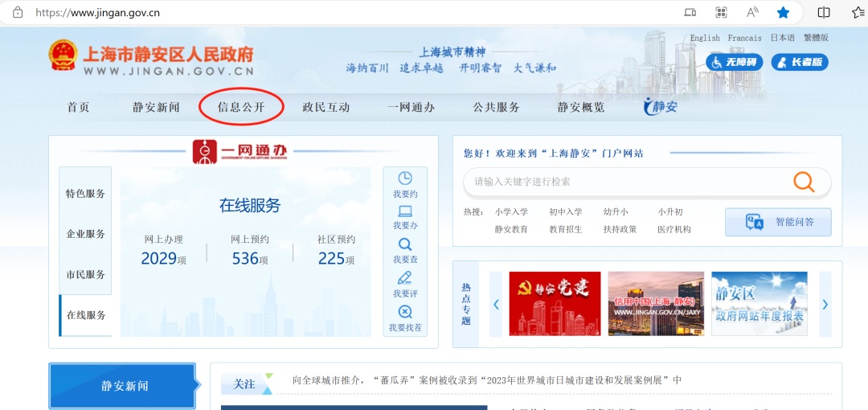The width and height of the screenshot is (868, 410).
Task: Open the 无障碍 accessibility button
Action: click(x=735, y=62)
